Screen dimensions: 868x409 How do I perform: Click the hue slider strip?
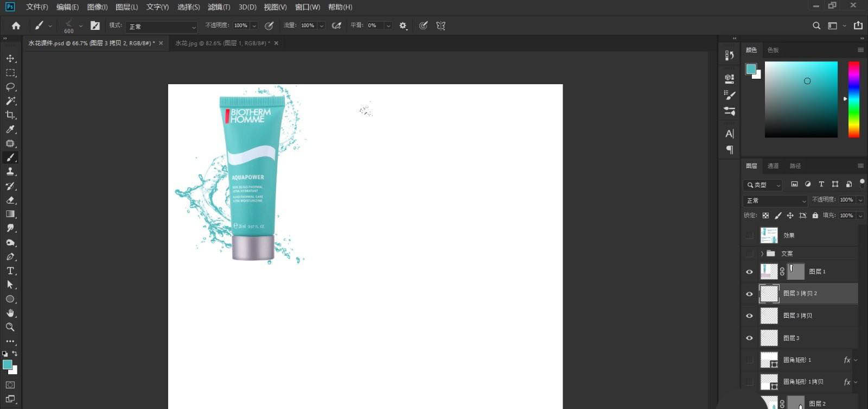pos(854,99)
